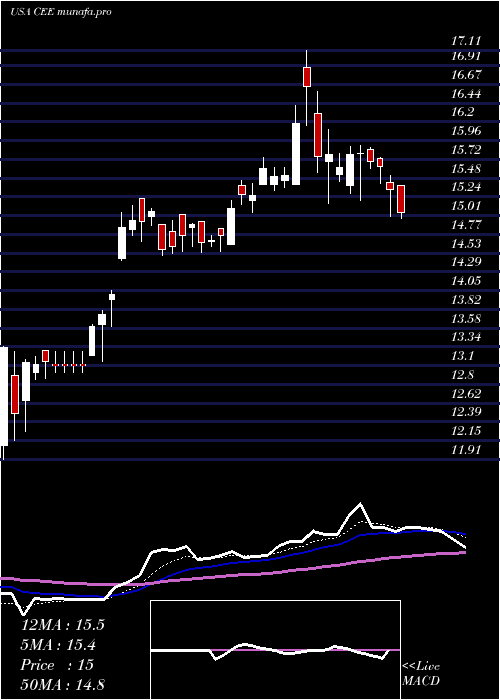500x700 pixels.
Task: Click the 12.8 price level label
Action: coord(463,375)
